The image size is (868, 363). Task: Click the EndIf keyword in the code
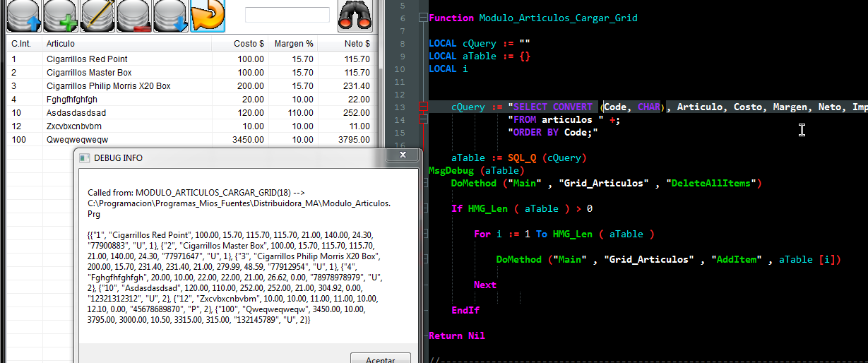click(465, 310)
